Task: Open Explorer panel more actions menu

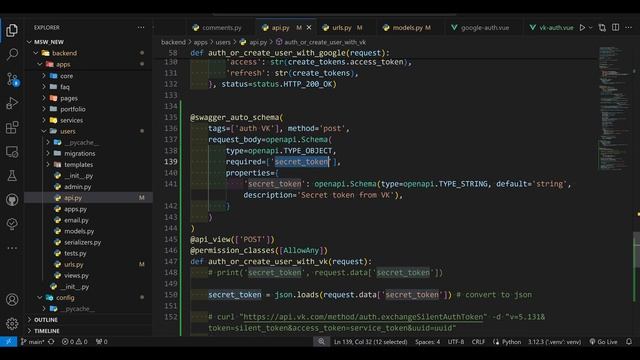Action: point(141,27)
